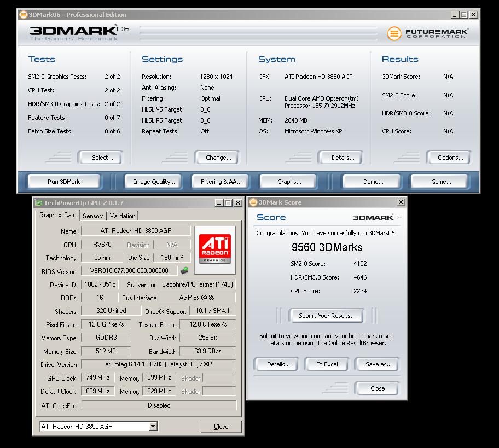Click the Bus Interface AGP 8x field
The width and height of the screenshot is (499, 448).
[x=197, y=298]
